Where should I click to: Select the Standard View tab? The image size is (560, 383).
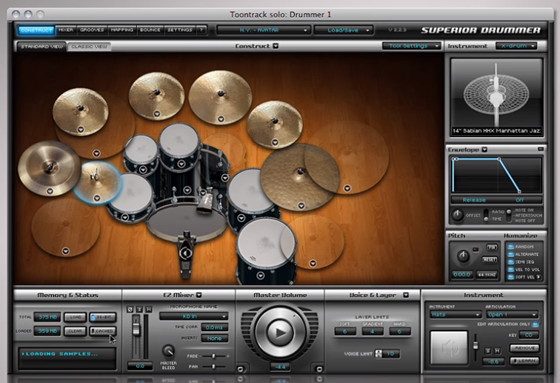[41, 46]
